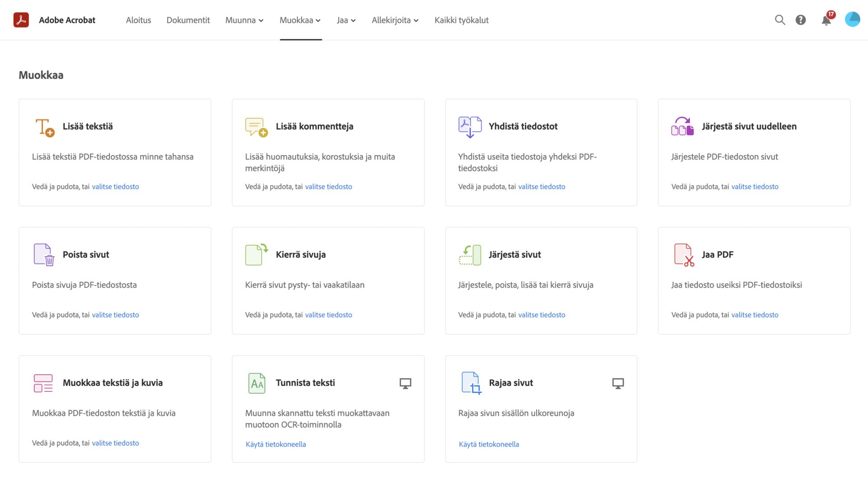Click valitse tiedosto under Lisää tekstiä
Image resolution: width=868 pixels, height=494 pixels.
pyautogui.click(x=115, y=186)
